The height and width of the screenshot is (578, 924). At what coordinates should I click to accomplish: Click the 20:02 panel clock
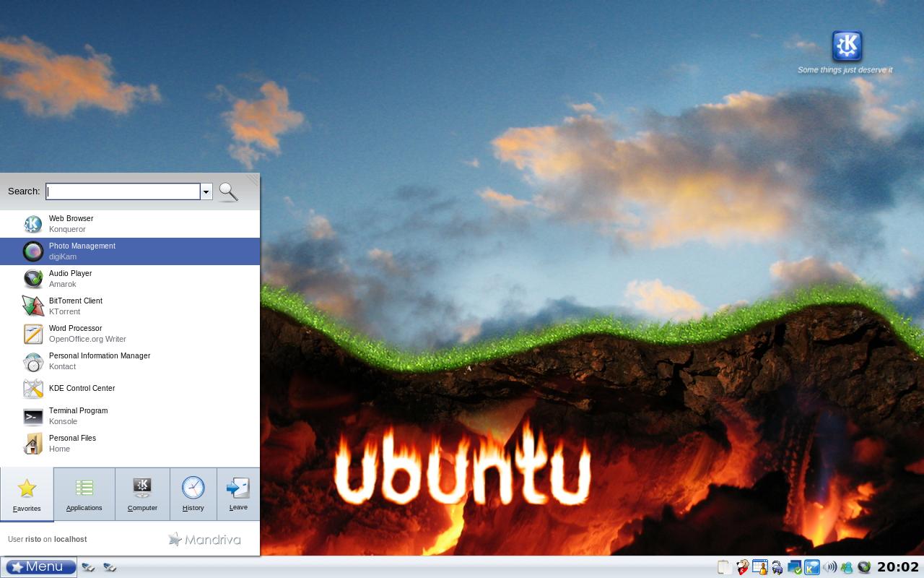click(898, 567)
